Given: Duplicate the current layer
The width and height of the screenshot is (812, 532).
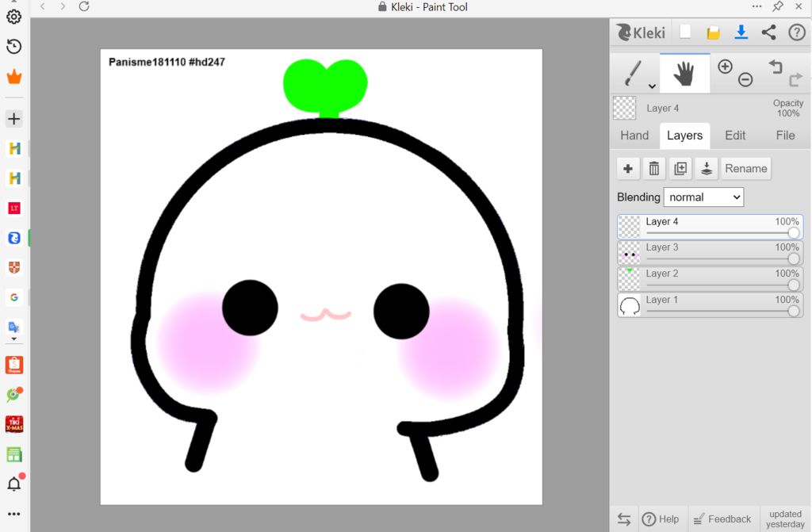Looking at the screenshot, I should (x=680, y=169).
